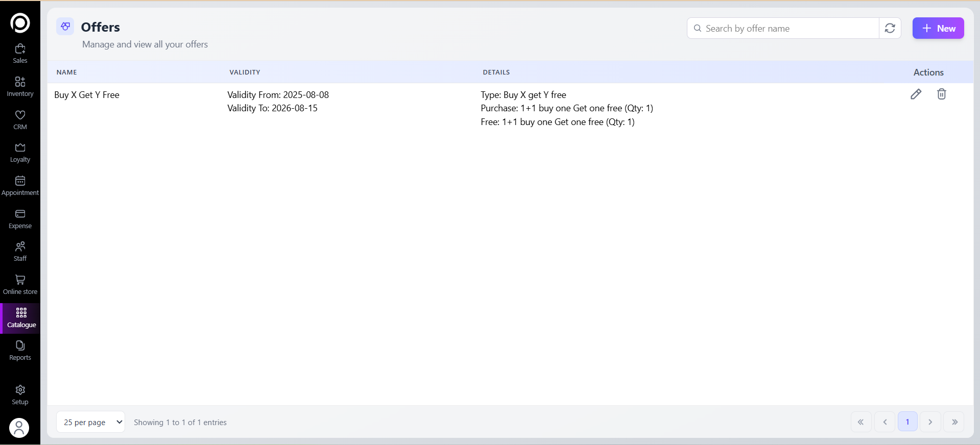Select page 1 in pagination

[907, 422]
